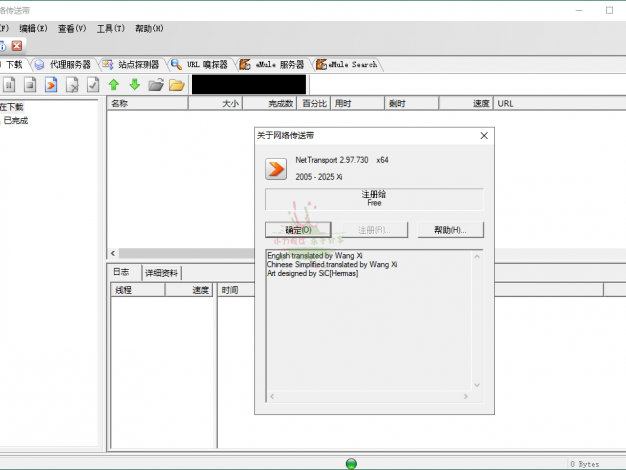Screen dimensions: 626x470
Task: Click the checkmark document toolbar icon
Action: [x=93, y=85]
